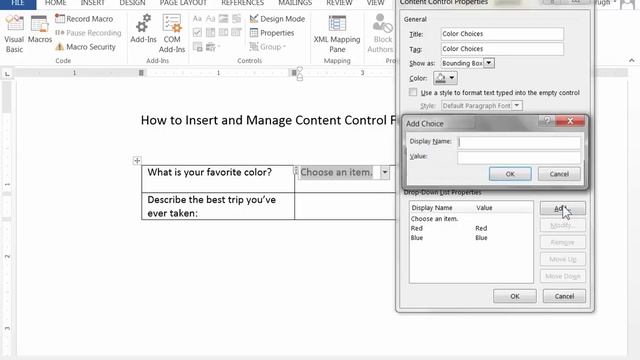This screenshot has width=640, height=360.
Task: Insert Plain Text content control
Action: click(210, 19)
